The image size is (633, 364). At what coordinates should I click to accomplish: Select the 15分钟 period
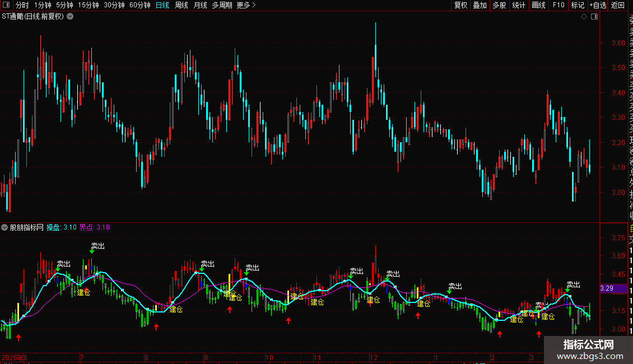(89, 5)
